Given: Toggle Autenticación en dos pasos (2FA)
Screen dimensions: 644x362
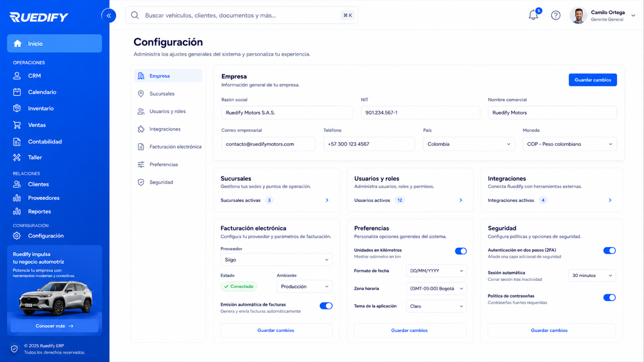Looking at the screenshot, I should click(609, 251).
